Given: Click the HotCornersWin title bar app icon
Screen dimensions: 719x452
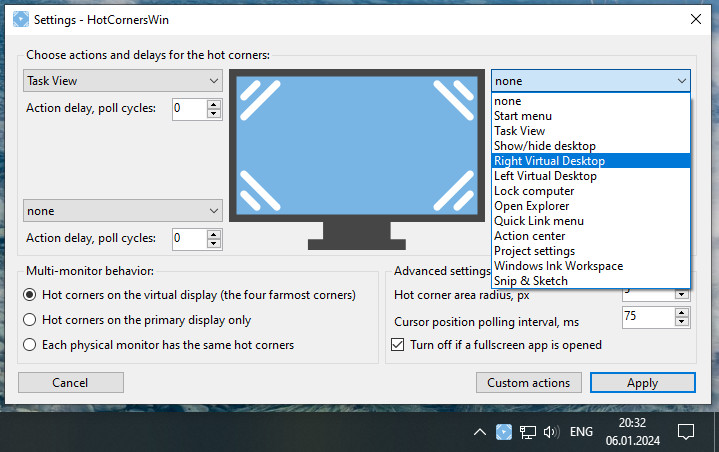Looking at the screenshot, I should 21,20.
